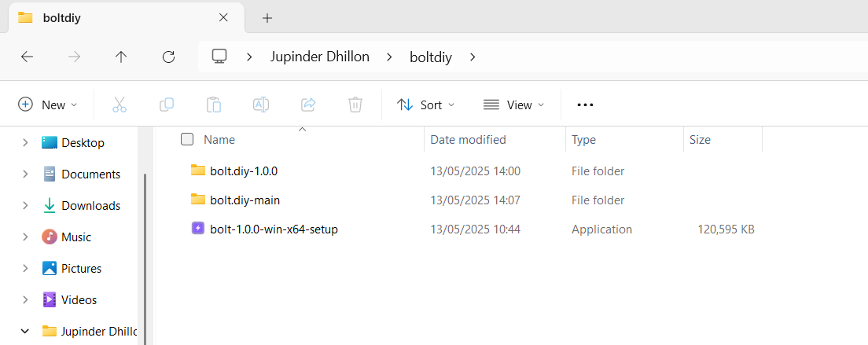The width and height of the screenshot is (868, 345).
Task: Open the New dropdown menu
Action: click(x=48, y=105)
